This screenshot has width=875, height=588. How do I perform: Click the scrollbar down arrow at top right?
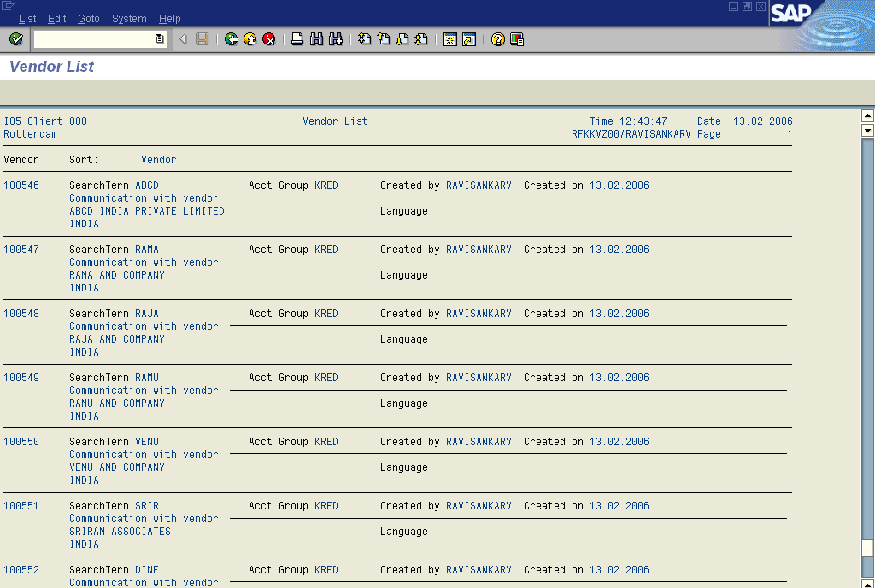[867, 131]
